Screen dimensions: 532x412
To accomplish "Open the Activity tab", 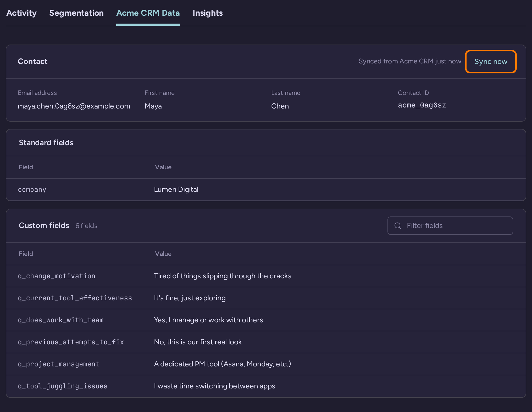I will [x=21, y=13].
